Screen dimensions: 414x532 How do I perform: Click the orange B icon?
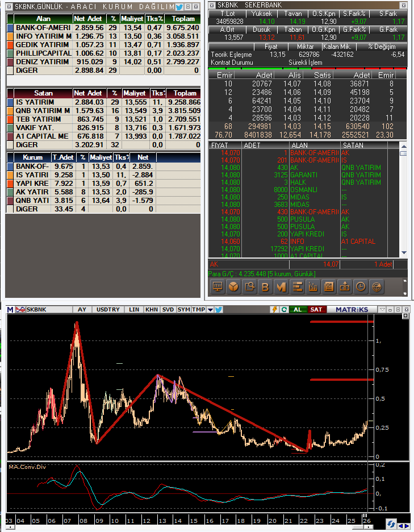(265, 287)
